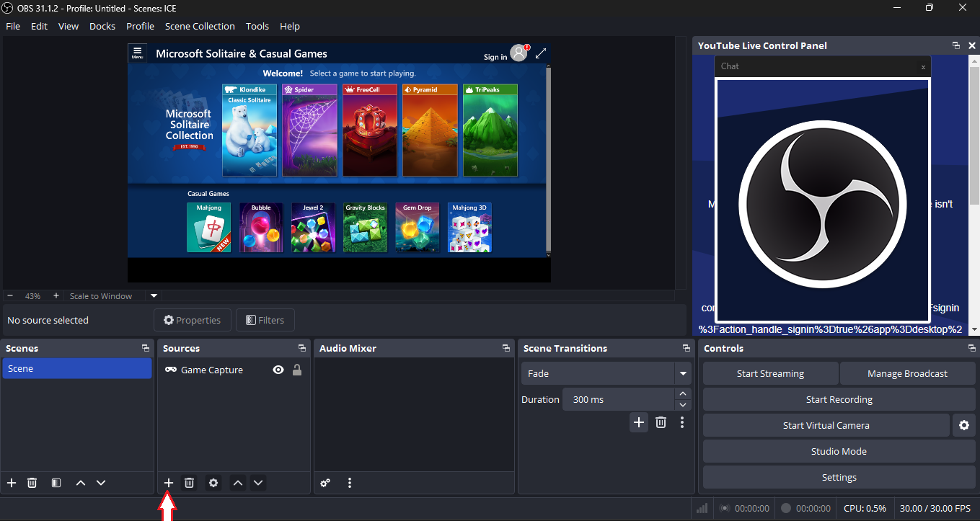This screenshot has width=980, height=521.
Task: Move source down in Sources list
Action: (258, 483)
